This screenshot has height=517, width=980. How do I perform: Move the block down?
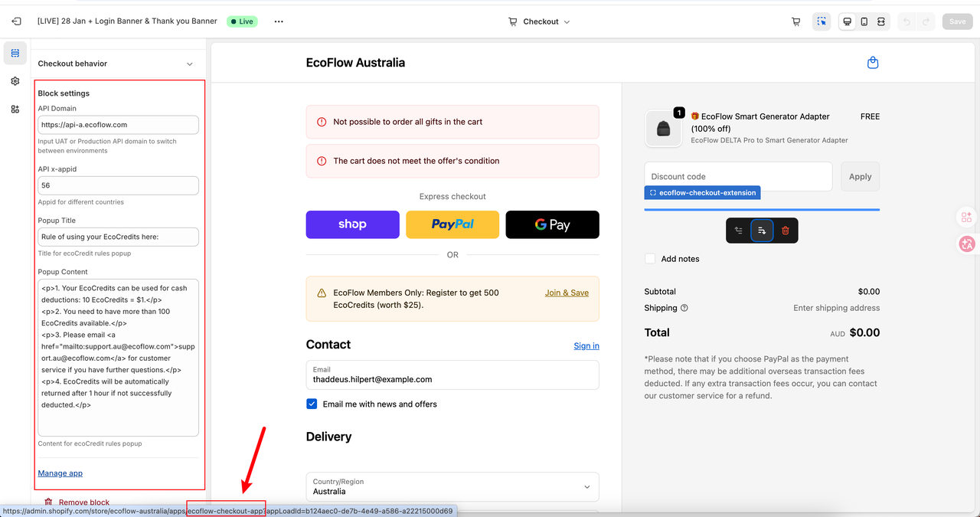762,231
